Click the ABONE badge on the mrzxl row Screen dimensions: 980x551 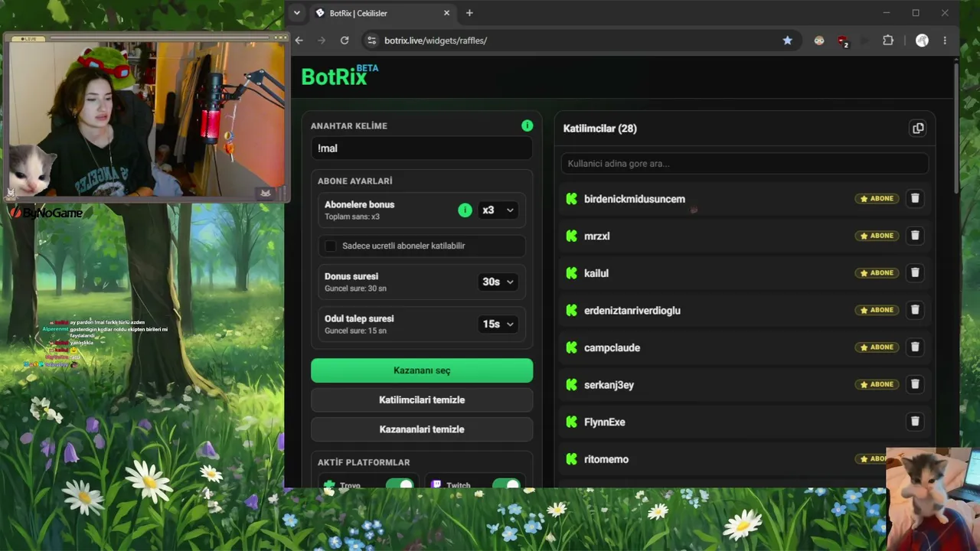877,236
